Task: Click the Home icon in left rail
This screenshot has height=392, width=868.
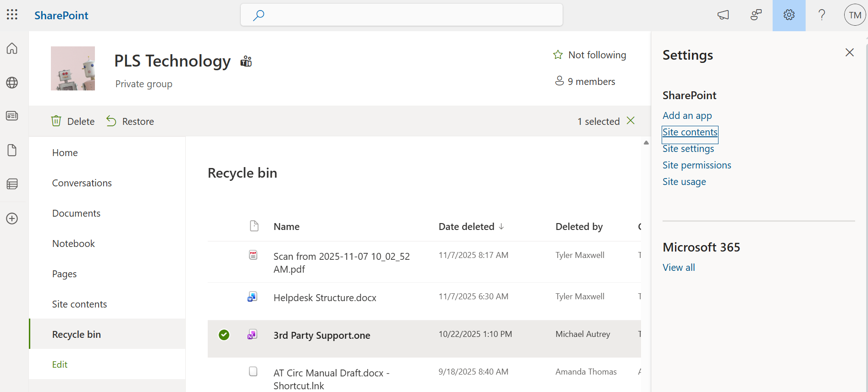Action: click(x=12, y=49)
